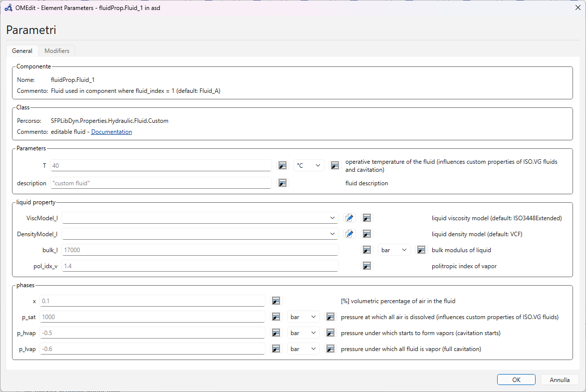Focus the x air percentage field
Image resolution: width=586 pixels, height=392 pixels.
pyautogui.click(x=152, y=301)
